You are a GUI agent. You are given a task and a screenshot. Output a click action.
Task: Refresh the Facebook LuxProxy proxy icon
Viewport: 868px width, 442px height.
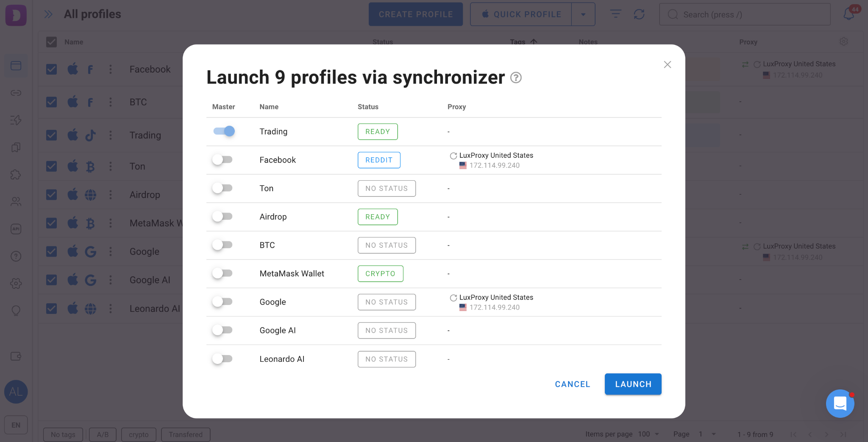(453, 156)
